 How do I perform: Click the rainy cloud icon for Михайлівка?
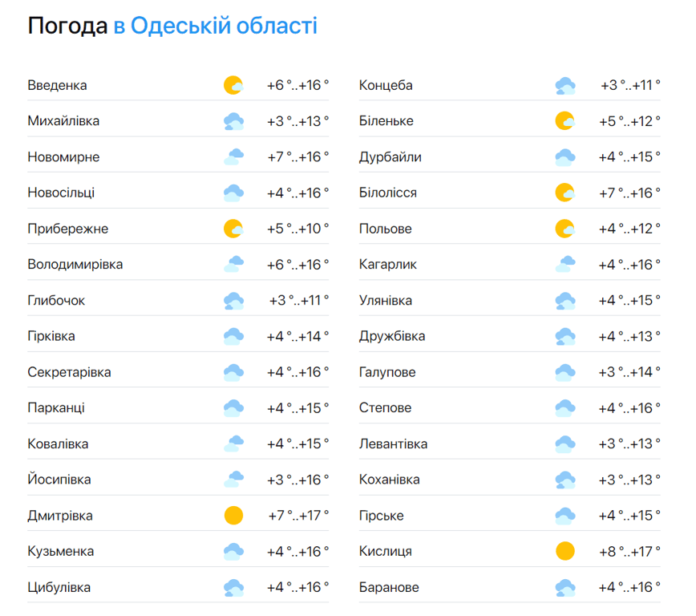pyautogui.click(x=233, y=121)
